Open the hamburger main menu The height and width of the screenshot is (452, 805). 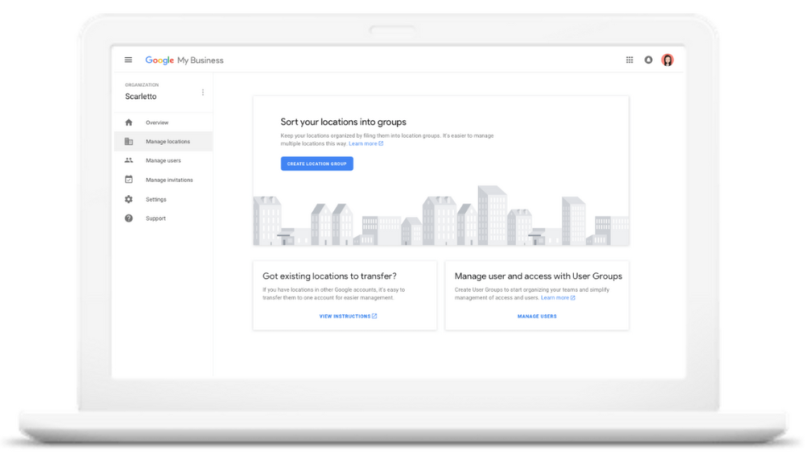128,60
